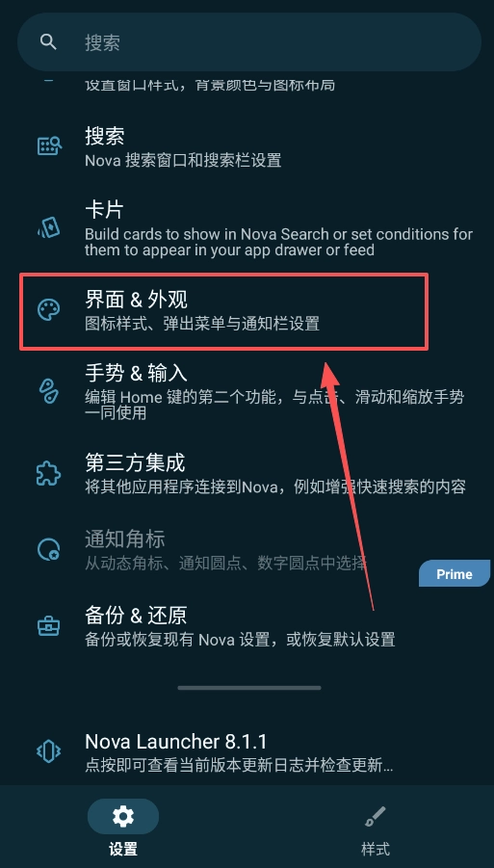The image size is (494, 868).
Task: Tap the briefcase 备份 & 还原 icon
Action: point(49,625)
